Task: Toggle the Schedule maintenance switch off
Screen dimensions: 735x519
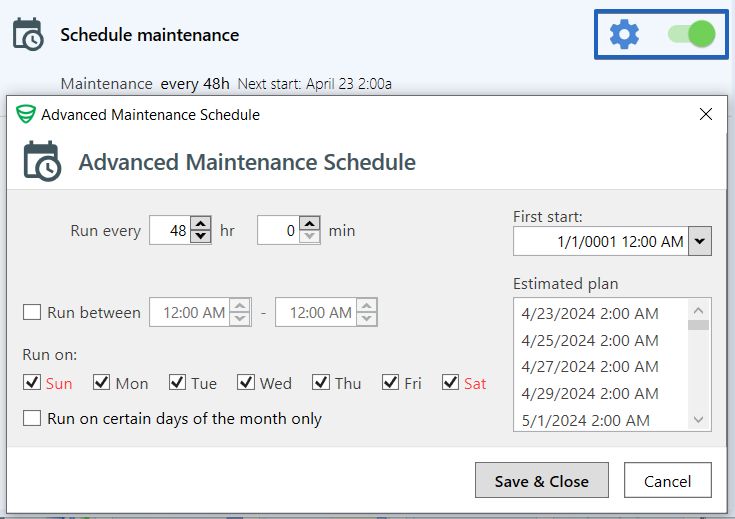Action: pos(692,34)
